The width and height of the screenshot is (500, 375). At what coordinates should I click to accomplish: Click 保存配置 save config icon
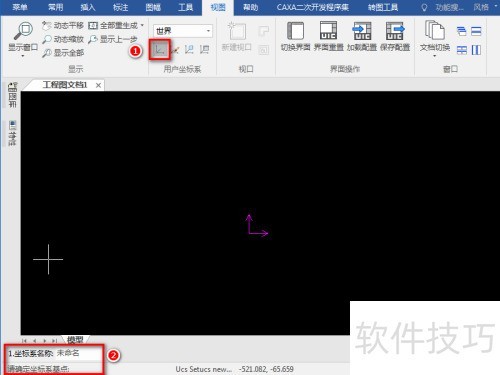click(x=395, y=31)
